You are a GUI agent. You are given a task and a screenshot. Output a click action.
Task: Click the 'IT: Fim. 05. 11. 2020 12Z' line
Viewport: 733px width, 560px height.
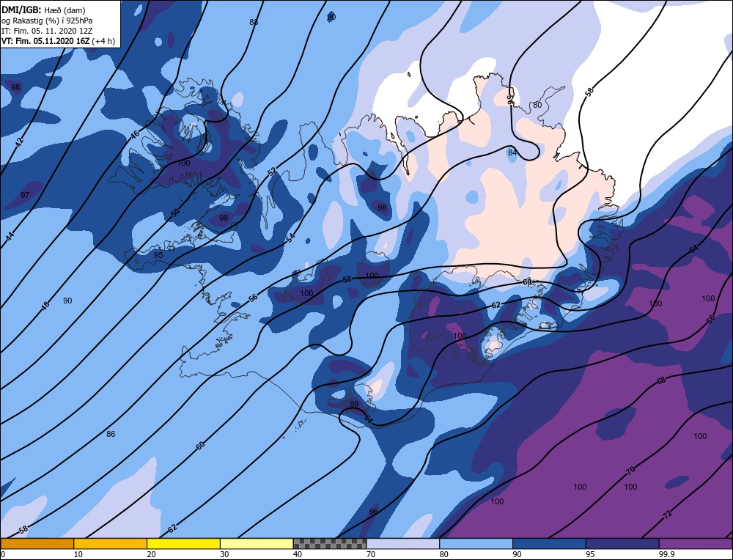(x=47, y=31)
